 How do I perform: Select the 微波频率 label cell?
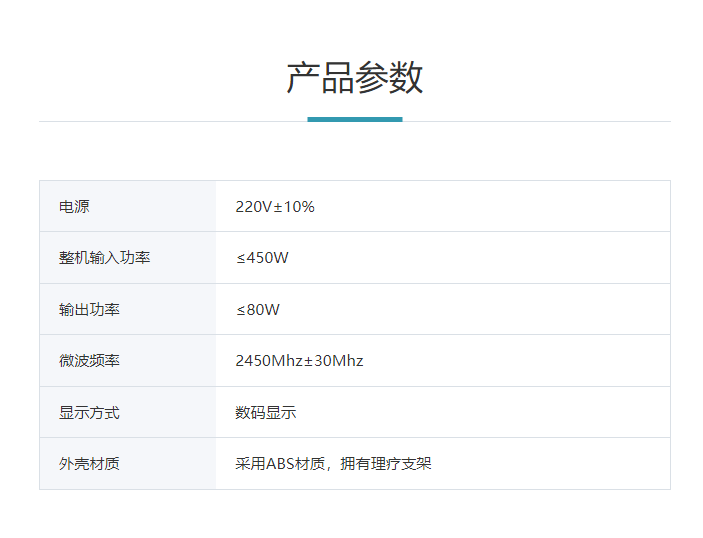[x=90, y=361]
